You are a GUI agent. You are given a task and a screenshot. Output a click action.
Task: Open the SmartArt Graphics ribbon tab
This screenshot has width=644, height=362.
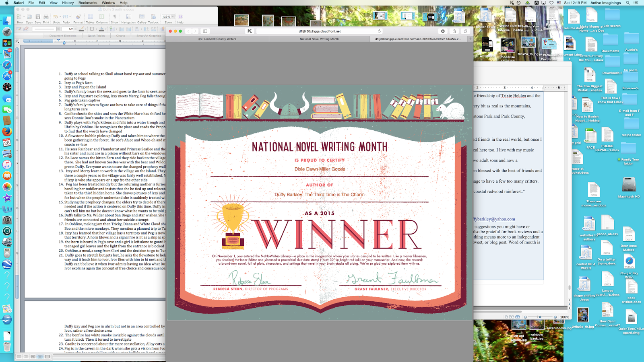[149, 36]
